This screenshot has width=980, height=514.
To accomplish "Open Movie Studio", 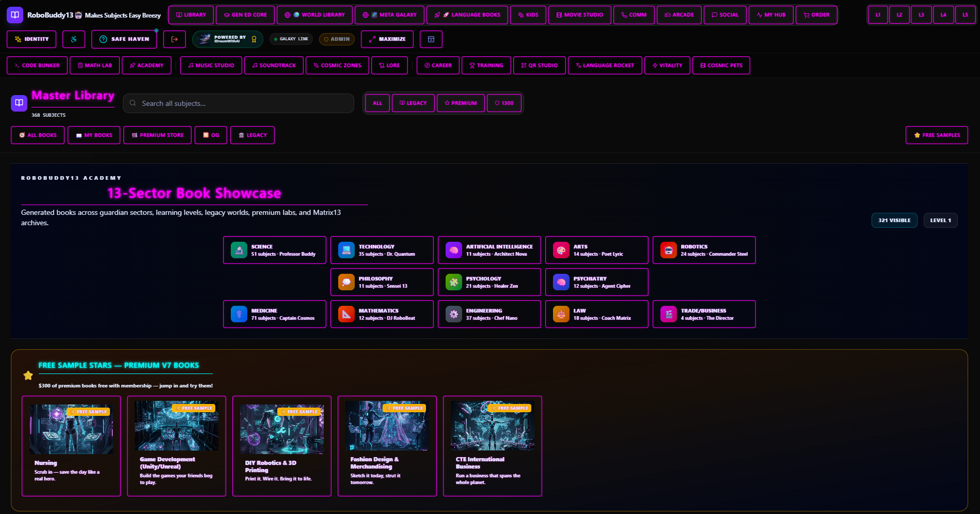I will tap(579, 15).
